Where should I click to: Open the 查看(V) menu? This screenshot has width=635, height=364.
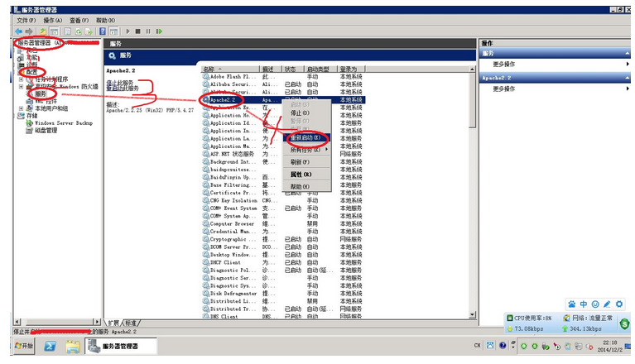pyautogui.click(x=79, y=20)
